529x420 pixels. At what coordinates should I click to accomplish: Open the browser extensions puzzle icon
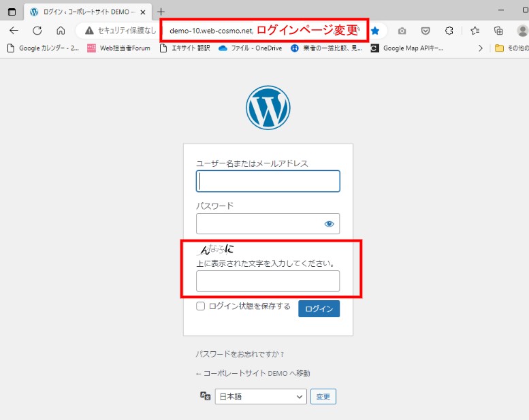449,31
